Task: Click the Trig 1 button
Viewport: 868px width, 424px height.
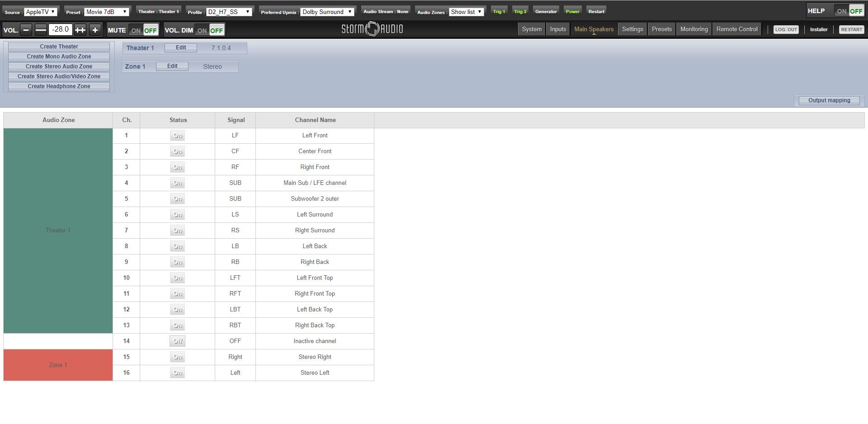Action: click(499, 11)
